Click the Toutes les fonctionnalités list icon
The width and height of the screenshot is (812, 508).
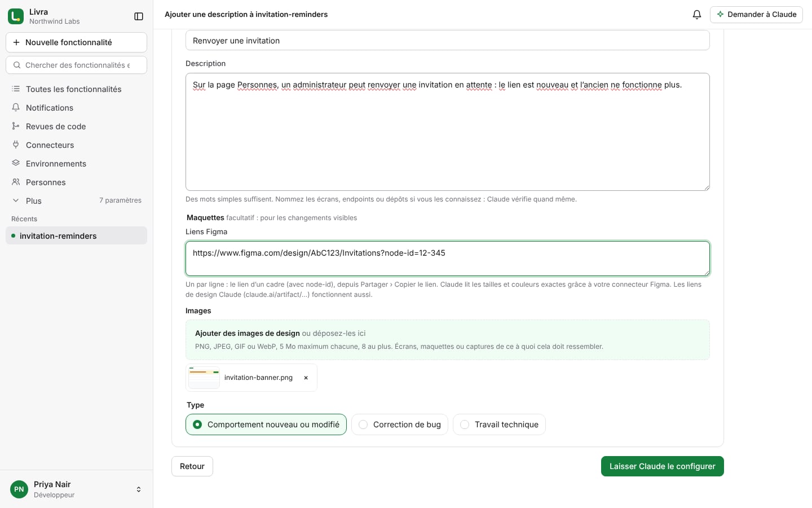point(16,89)
